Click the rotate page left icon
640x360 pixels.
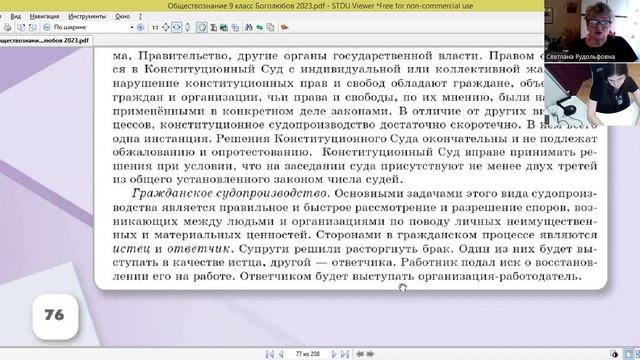point(20,27)
